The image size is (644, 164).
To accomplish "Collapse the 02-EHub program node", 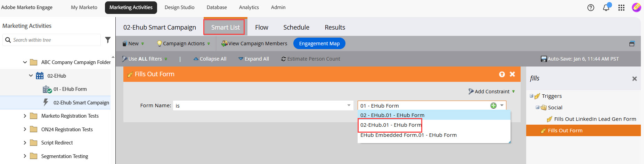I will [x=31, y=76].
